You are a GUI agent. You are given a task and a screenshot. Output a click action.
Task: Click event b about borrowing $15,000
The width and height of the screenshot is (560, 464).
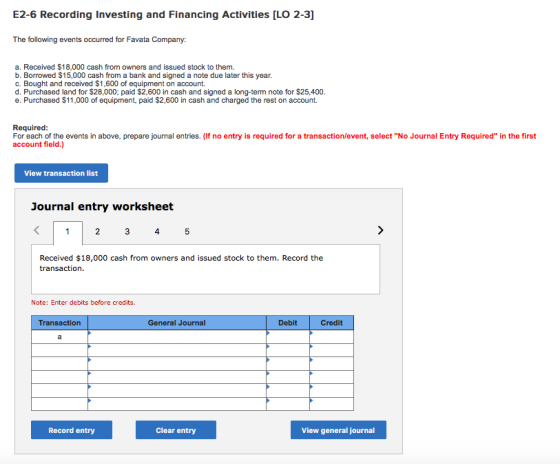(144, 75)
